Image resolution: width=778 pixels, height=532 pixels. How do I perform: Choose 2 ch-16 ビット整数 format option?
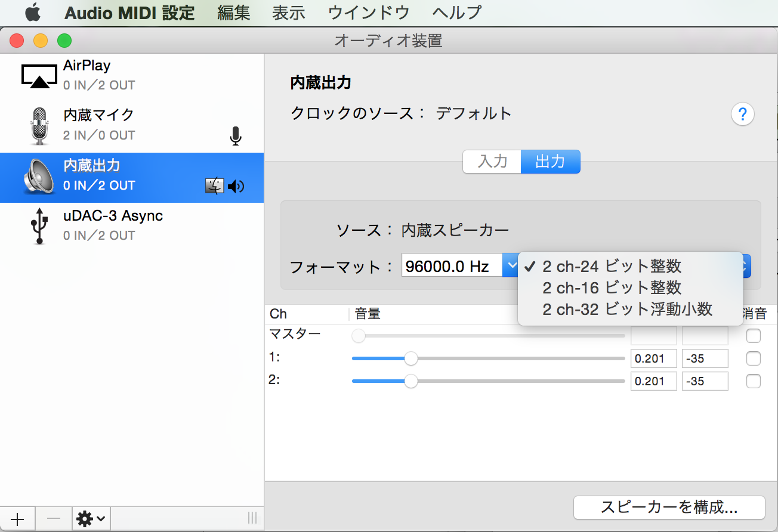[612, 287]
